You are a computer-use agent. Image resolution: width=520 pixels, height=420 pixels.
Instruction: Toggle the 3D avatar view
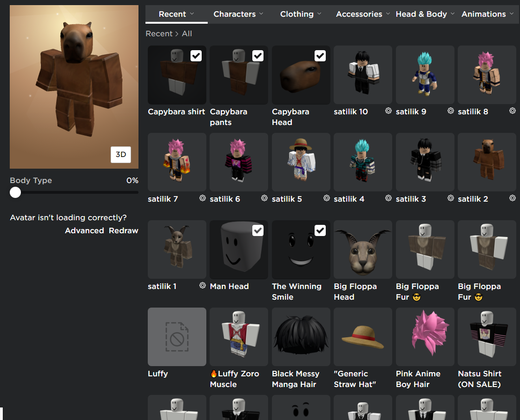(121, 154)
